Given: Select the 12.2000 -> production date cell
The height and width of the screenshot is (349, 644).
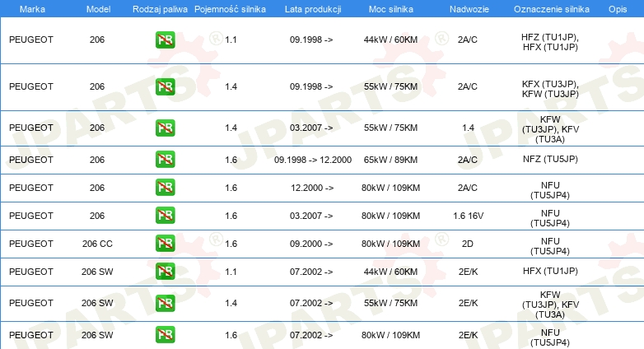Looking at the screenshot, I should [x=312, y=188].
